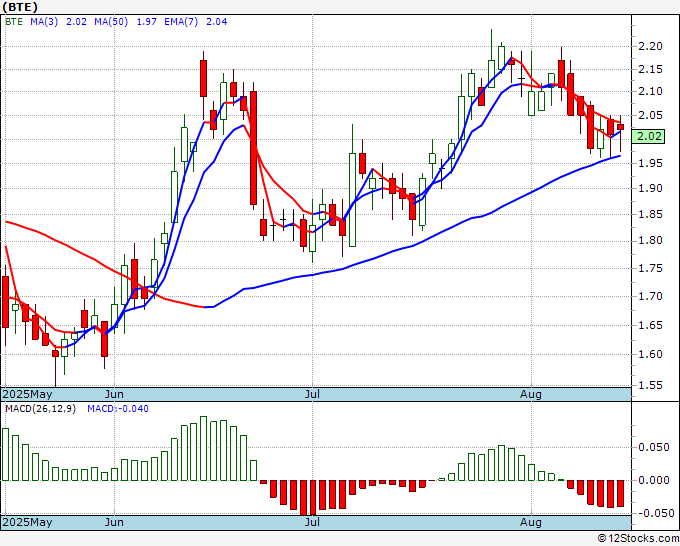
Task: Click the 1.75 price axis label
Action: click(650, 268)
